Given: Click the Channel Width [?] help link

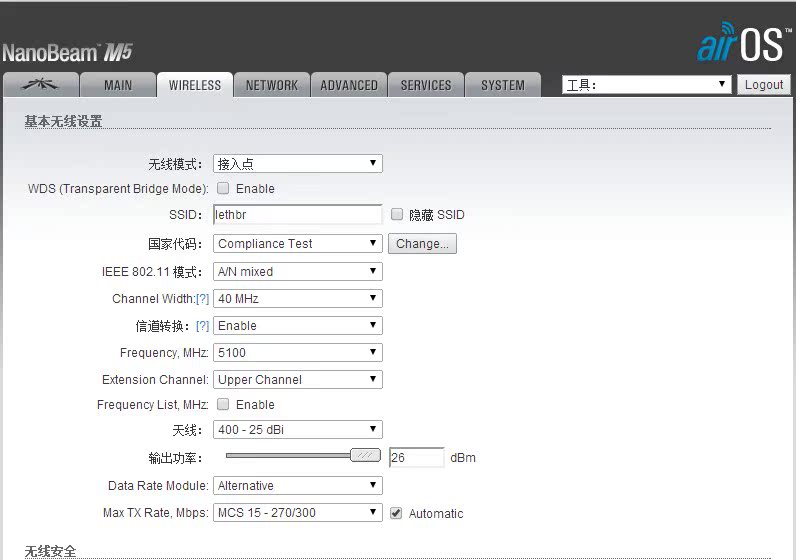Looking at the screenshot, I should [203, 299].
